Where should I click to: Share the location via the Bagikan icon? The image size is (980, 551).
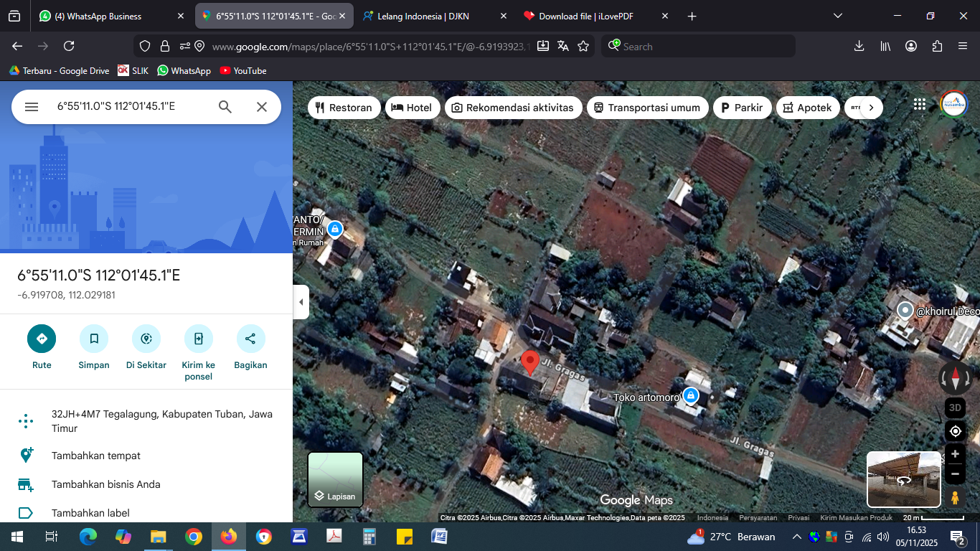[250, 338]
